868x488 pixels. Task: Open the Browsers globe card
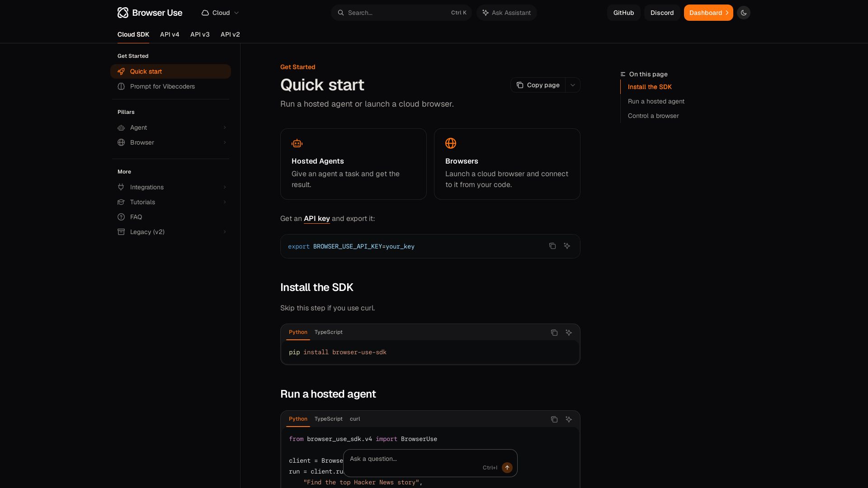coord(507,164)
